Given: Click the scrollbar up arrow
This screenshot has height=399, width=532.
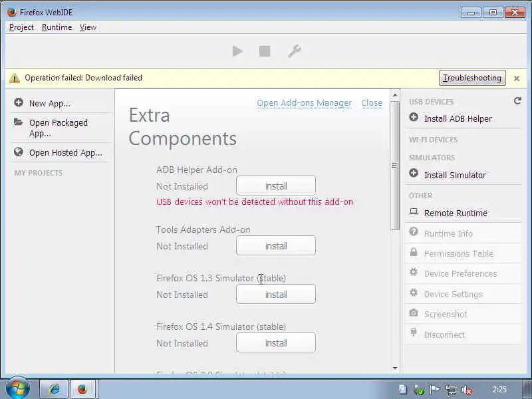Looking at the screenshot, I should [x=394, y=95].
